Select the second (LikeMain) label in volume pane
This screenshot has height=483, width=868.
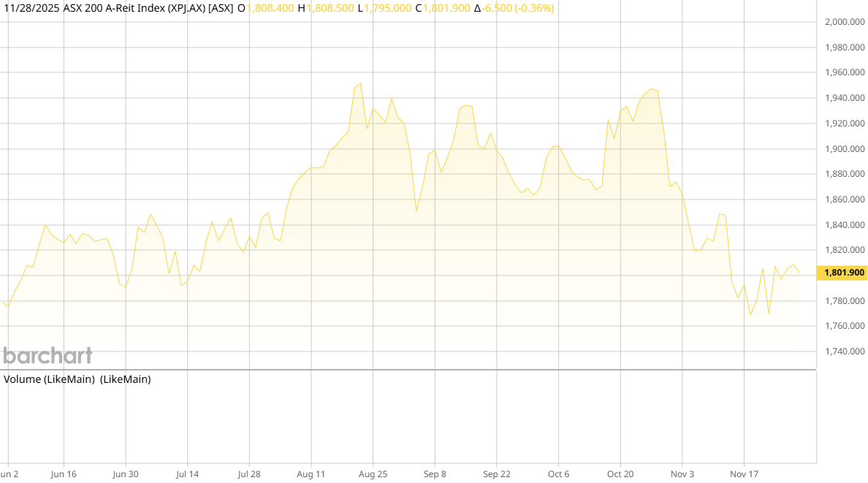tap(126, 379)
